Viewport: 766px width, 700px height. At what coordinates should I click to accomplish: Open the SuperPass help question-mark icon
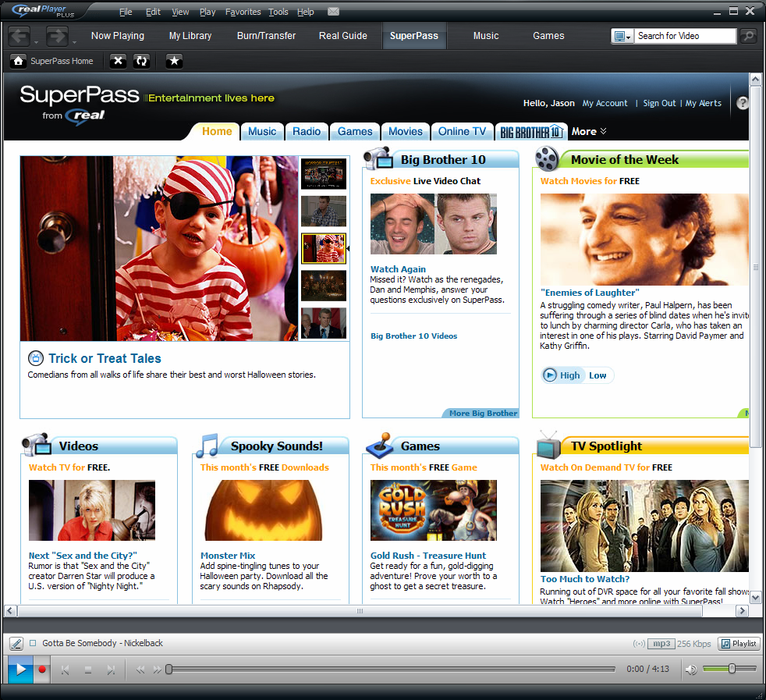742,103
